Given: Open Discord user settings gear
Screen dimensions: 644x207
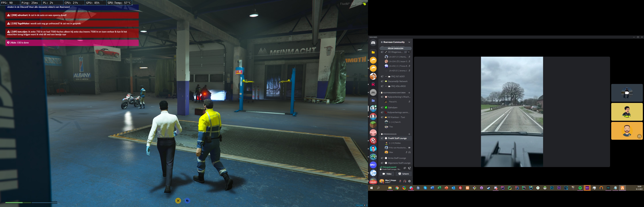Looking at the screenshot, I should (x=409, y=181).
